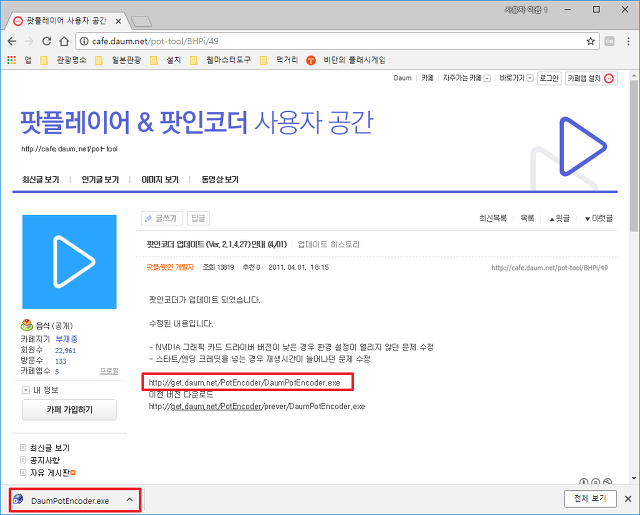
Task: Go back to the previous page
Action: pos(12,41)
